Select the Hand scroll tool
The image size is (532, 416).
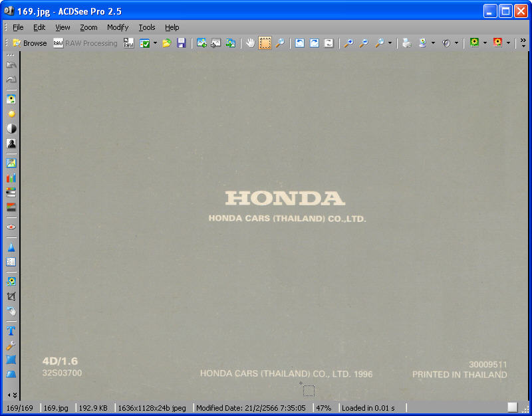coord(251,43)
